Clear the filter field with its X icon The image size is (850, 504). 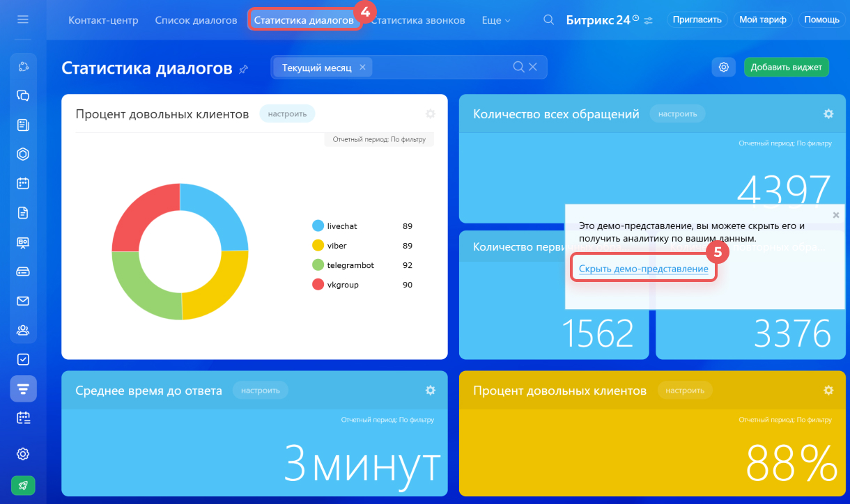tap(533, 67)
